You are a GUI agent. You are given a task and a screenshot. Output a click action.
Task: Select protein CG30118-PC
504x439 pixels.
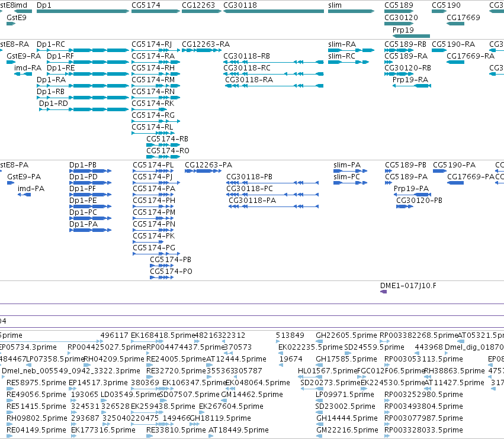point(272,195)
